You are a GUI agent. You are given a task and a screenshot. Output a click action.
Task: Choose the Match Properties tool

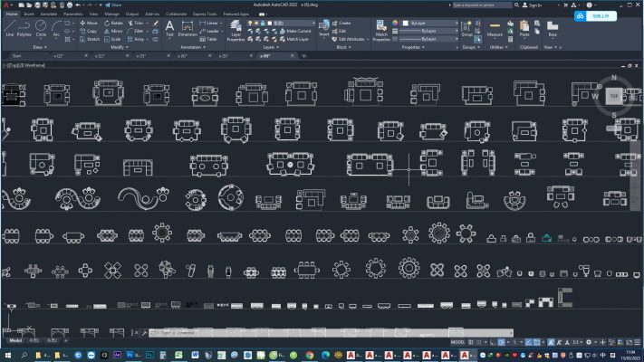tap(381, 30)
